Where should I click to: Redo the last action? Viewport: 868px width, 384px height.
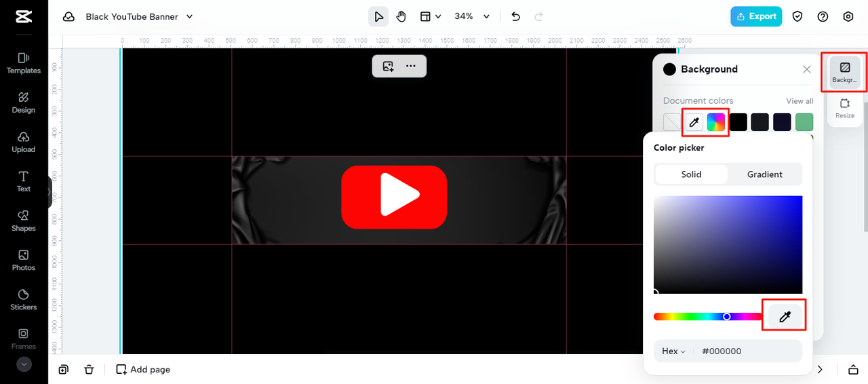[x=539, y=17]
